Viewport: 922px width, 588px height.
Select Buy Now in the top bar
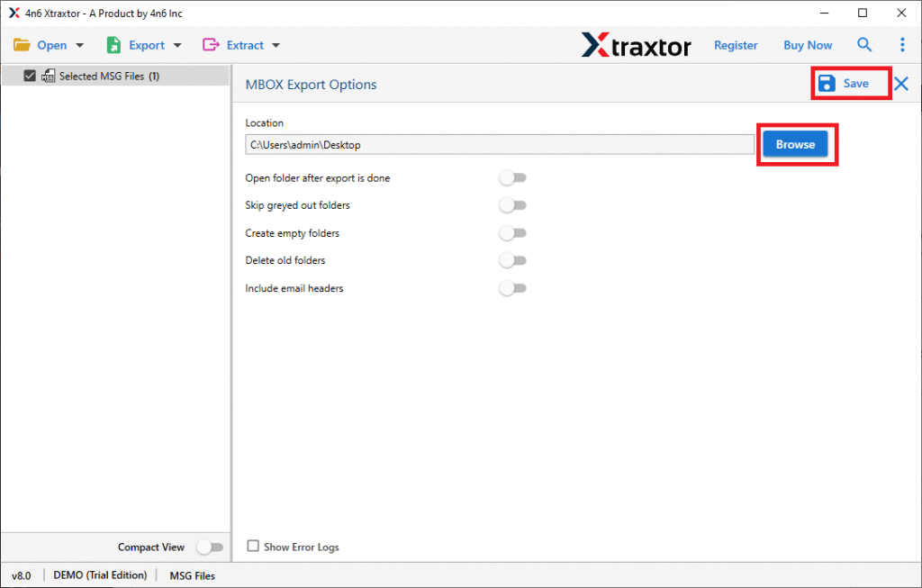point(807,44)
